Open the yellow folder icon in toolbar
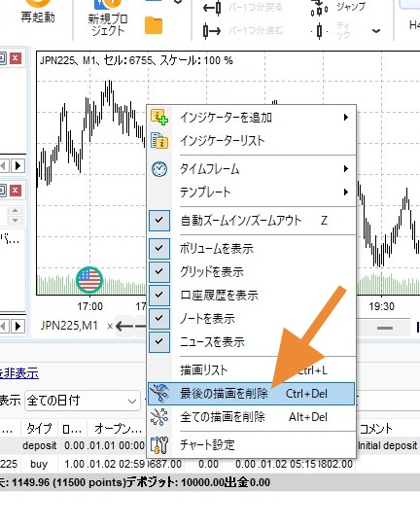 154,25
